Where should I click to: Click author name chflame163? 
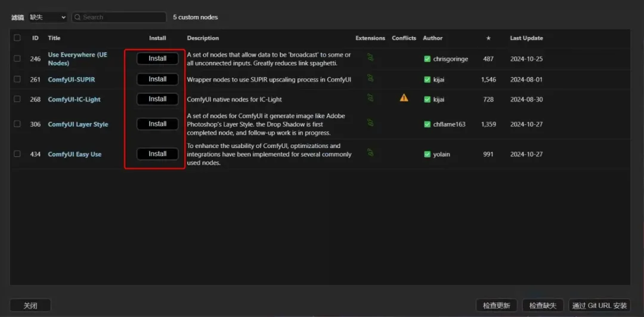point(450,124)
